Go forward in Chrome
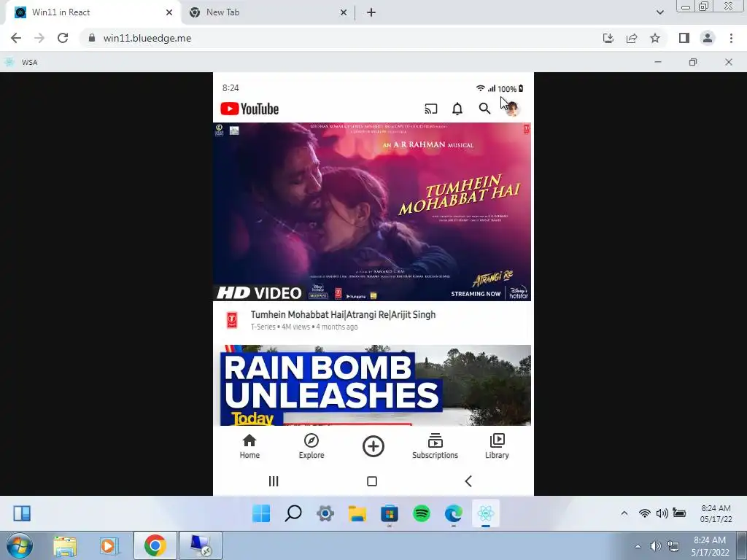The image size is (747, 560). coord(39,38)
